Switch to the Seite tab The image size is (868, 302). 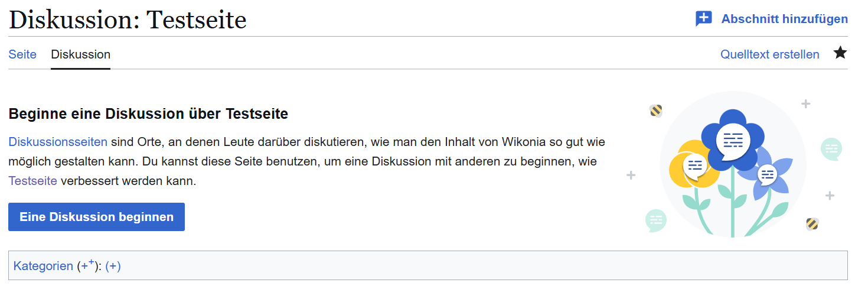[x=22, y=54]
